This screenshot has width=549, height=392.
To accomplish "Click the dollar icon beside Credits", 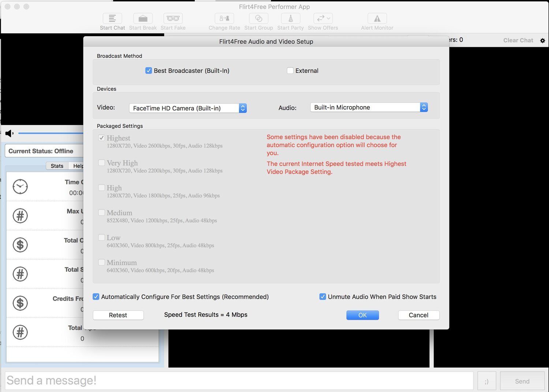I will tap(20, 303).
